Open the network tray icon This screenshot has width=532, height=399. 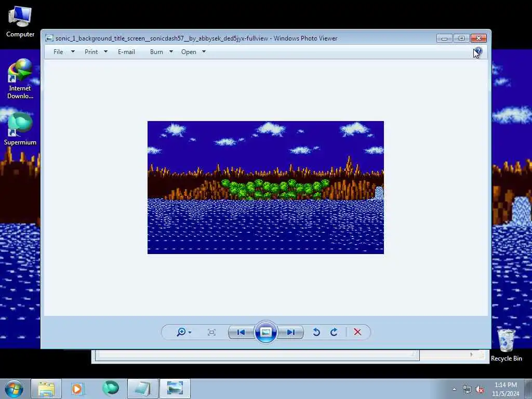pyautogui.click(x=467, y=390)
